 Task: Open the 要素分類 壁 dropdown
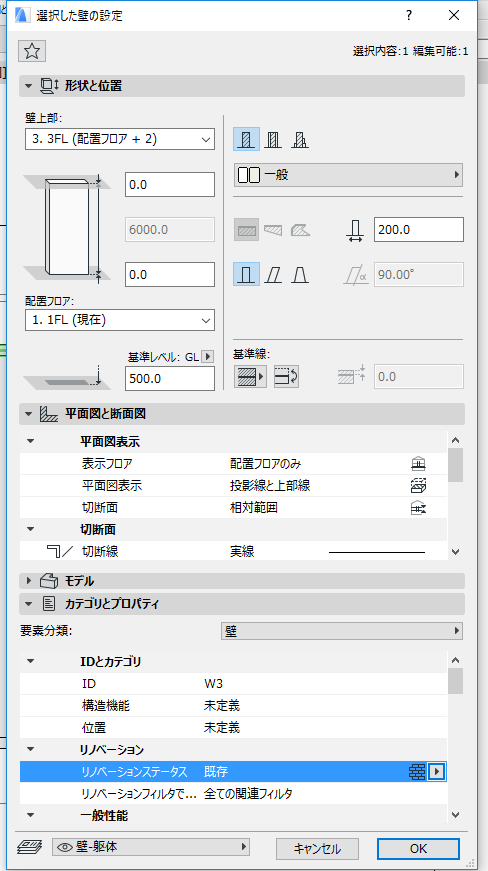pos(342,631)
